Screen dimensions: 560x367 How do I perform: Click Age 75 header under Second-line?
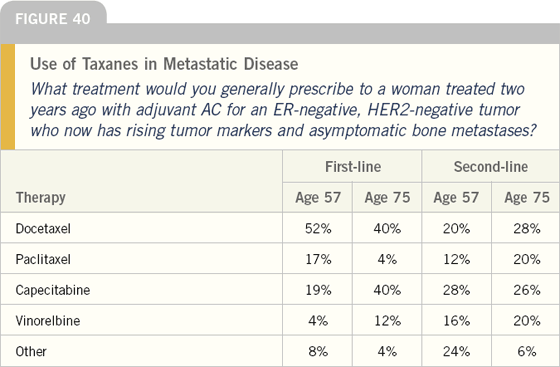point(527,197)
